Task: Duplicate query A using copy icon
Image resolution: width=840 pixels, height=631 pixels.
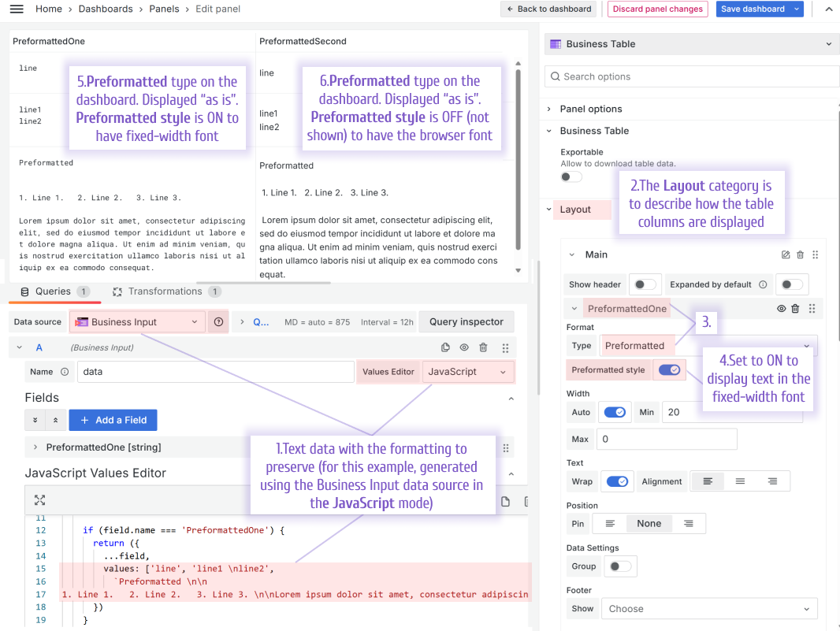Action: 445,347
